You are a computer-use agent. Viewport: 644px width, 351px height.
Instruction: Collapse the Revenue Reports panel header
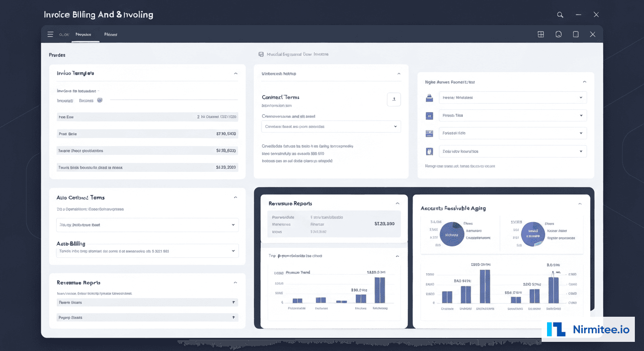coord(397,203)
